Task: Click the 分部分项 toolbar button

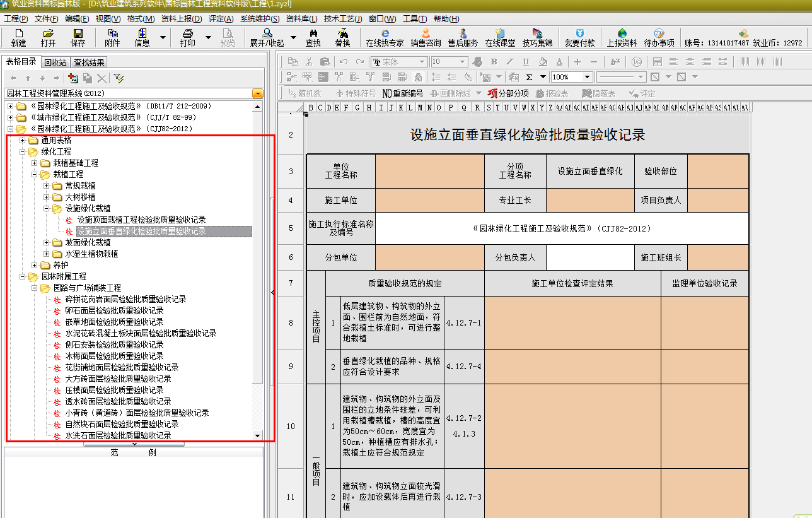Action: (509, 93)
